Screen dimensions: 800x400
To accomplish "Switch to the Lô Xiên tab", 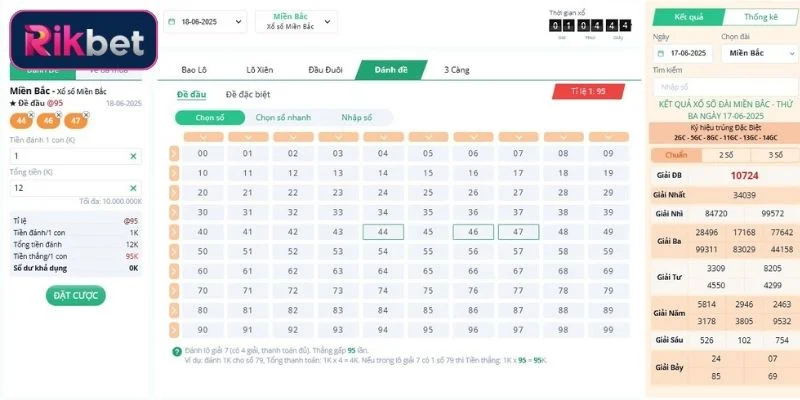I will [259, 70].
